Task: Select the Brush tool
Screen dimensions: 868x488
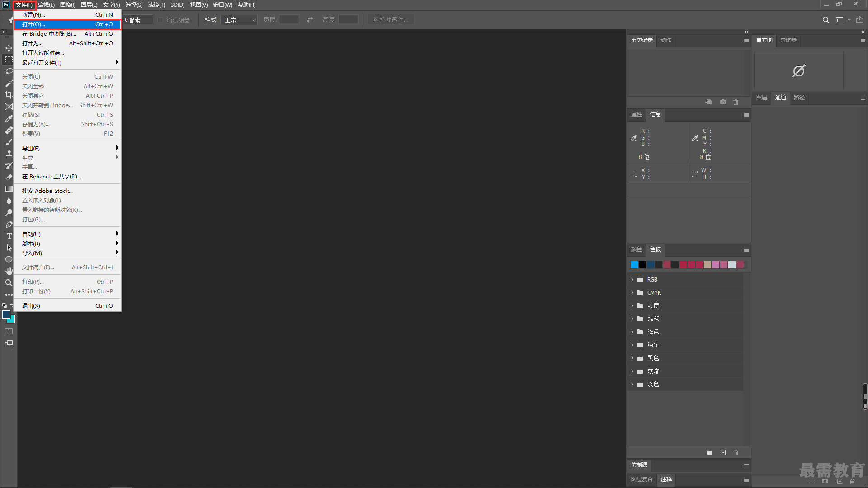Action: [9, 142]
